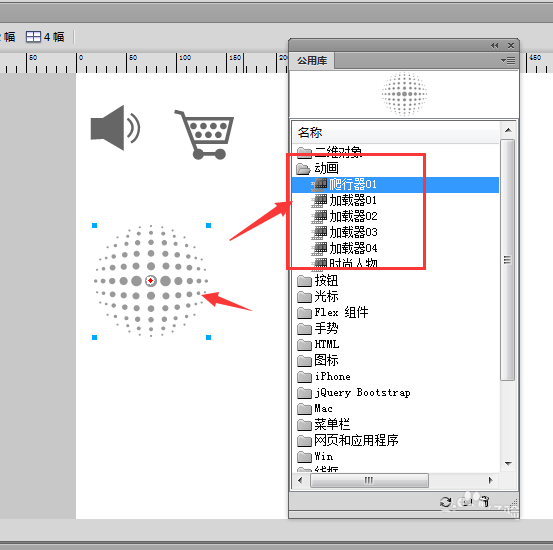Image resolution: width=553 pixels, height=550 pixels.
Task: Select the 加载器03 animation symbol
Action: 353,232
